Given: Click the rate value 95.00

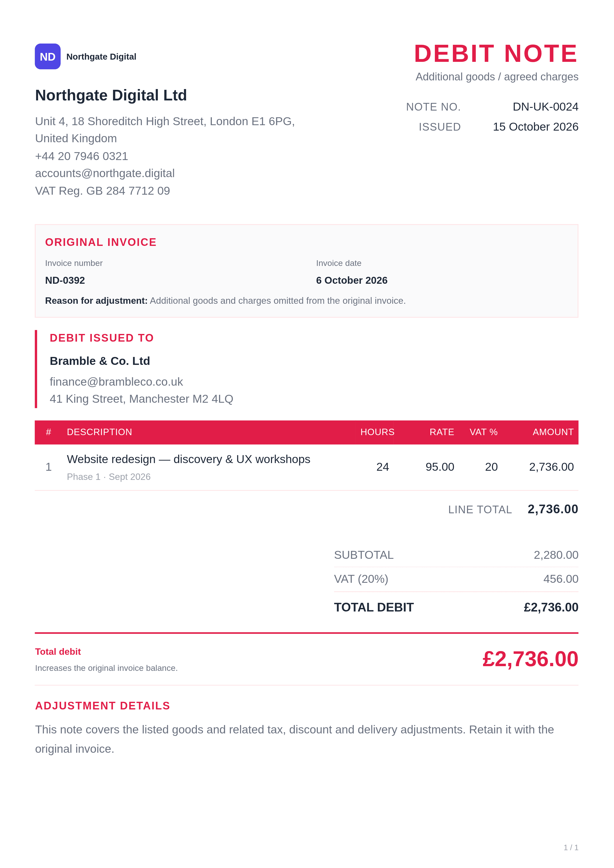Looking at the screenshot, I should (440, 467).
